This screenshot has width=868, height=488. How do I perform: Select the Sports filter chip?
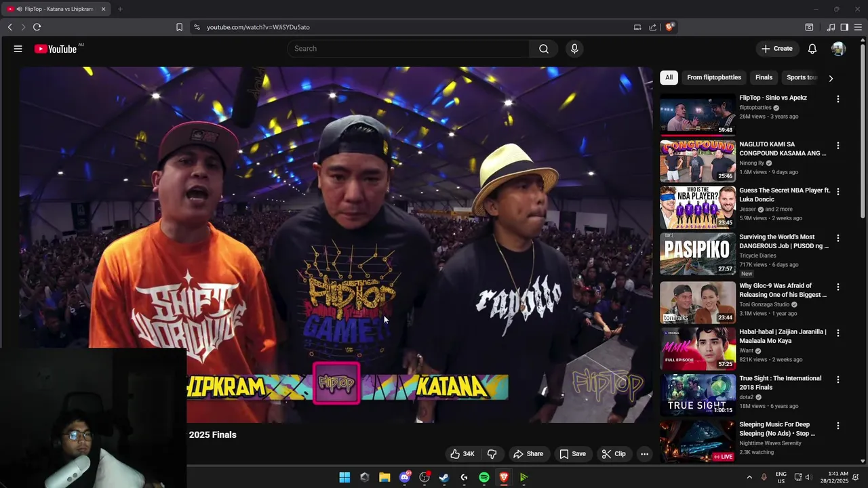pos(802,77)
